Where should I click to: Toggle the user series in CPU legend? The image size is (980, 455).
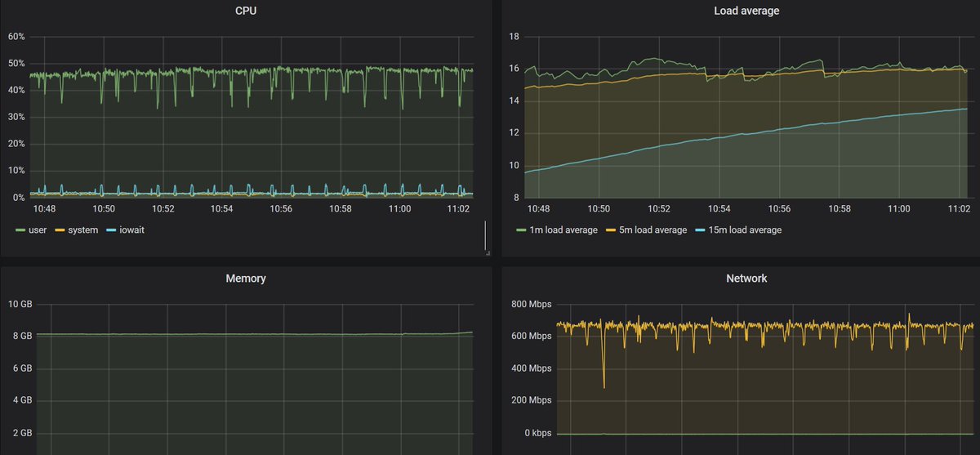click(x=38, y=230)
